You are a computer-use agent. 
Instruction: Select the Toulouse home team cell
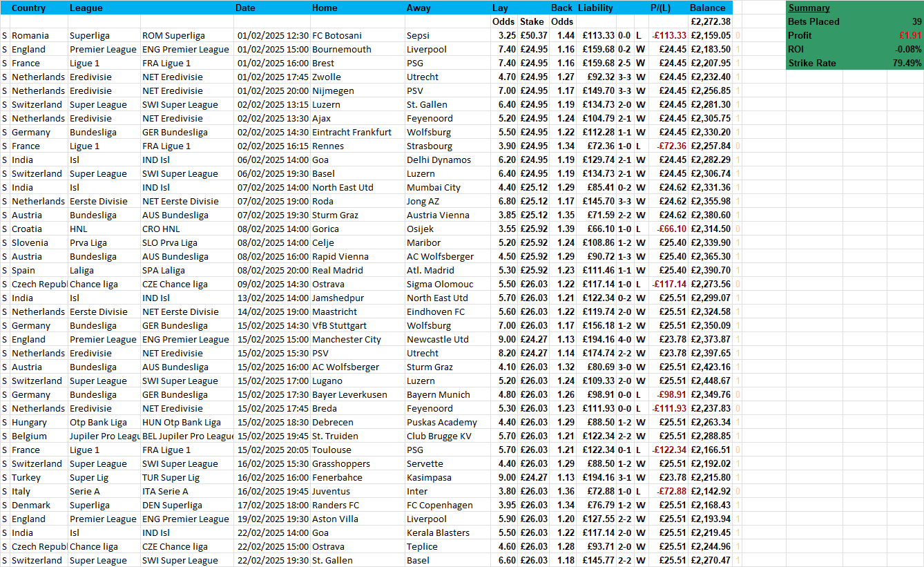click(x=357, y=450)
